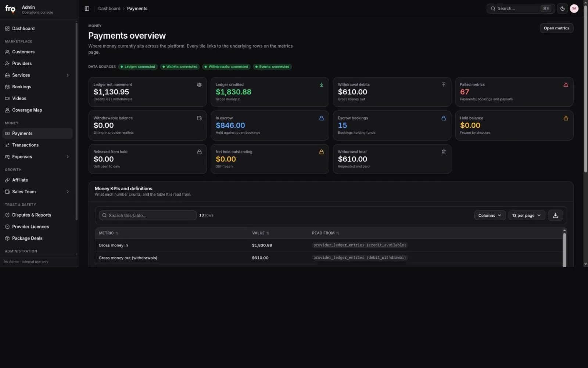Click the scales icon on Ledger net movement

coord(199,85)
